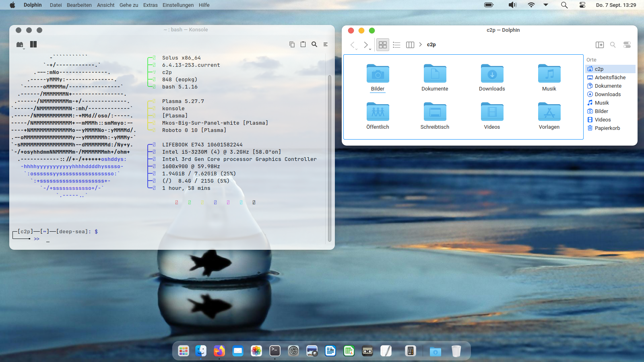This screenshot has width=644, height=362.
Task: Click Dolphin split view icon
Action: (600, 45)
